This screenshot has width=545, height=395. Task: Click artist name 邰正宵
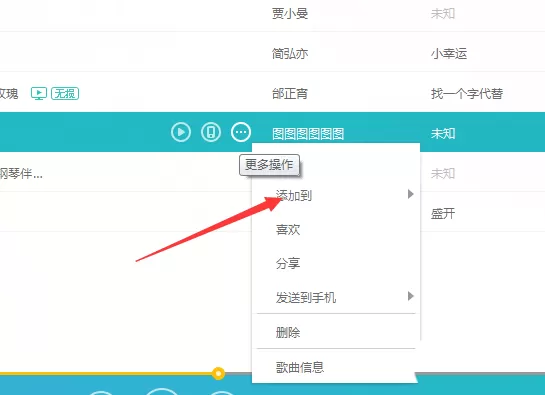(290, 94)
